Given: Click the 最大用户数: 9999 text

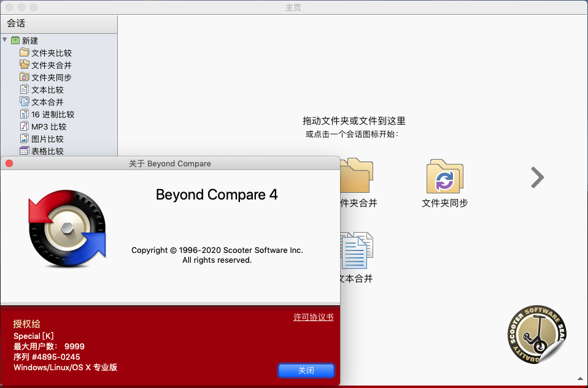Looking at the screenshot, I should click(49, 346).
